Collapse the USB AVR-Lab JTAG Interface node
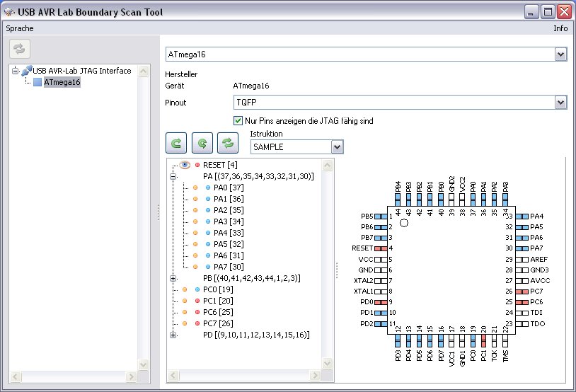This screenshot has width=576, height=392. [15, 71]
